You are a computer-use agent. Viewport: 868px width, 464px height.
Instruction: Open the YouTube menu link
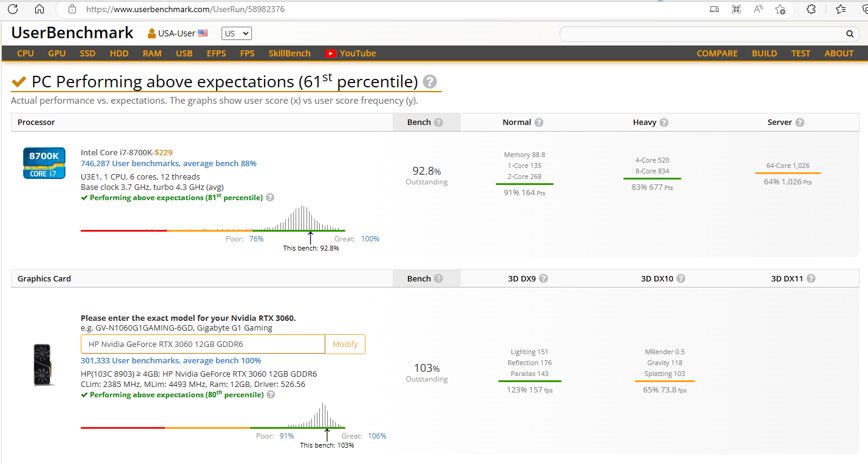tap(351, 53)
